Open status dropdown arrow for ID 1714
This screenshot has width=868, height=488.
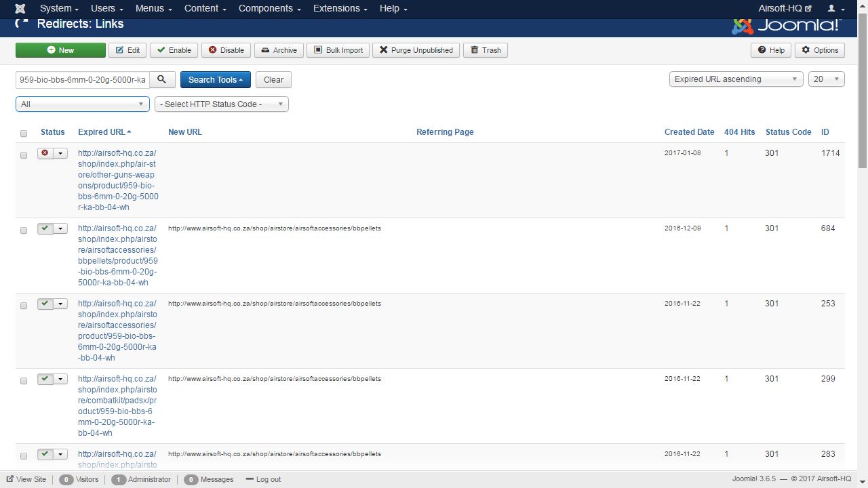coord(60,153)
